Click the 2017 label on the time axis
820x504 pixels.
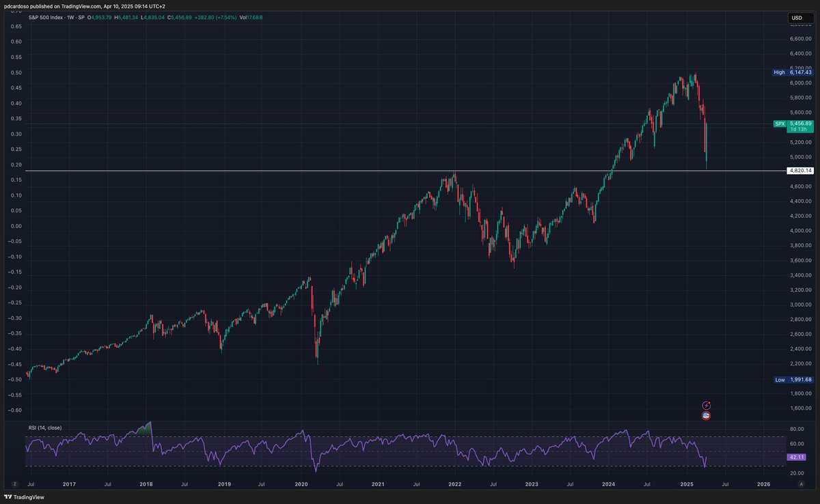(69, 484)
